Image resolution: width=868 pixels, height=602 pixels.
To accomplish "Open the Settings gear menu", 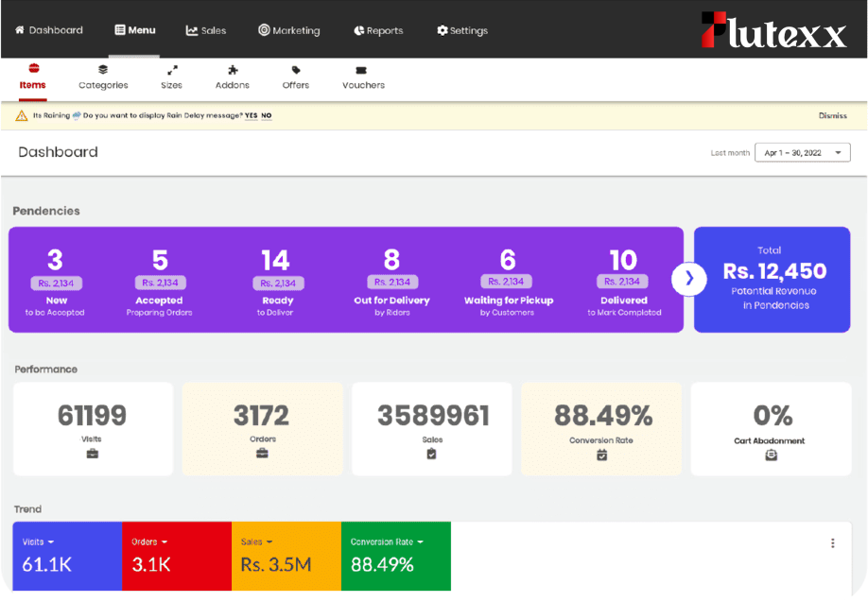I will (x=462, y=30).
